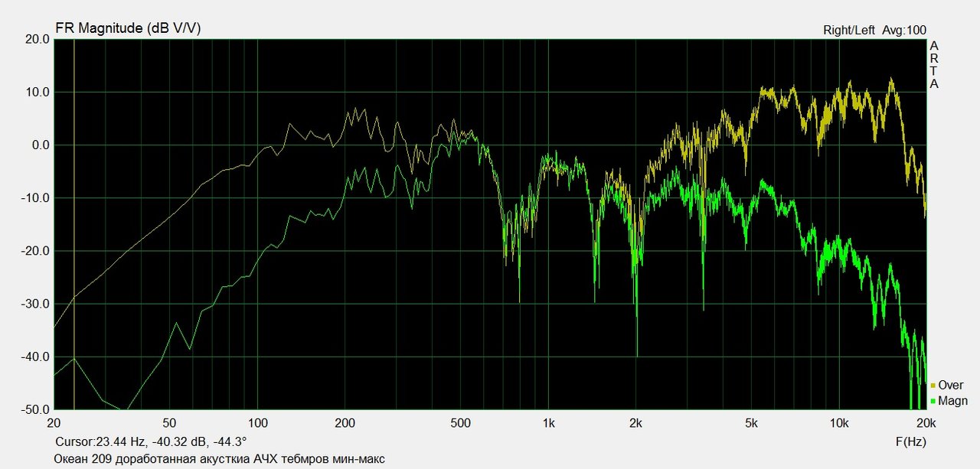
Task: Click the '5k' frequency axis label
Action: tap(751, 423)
